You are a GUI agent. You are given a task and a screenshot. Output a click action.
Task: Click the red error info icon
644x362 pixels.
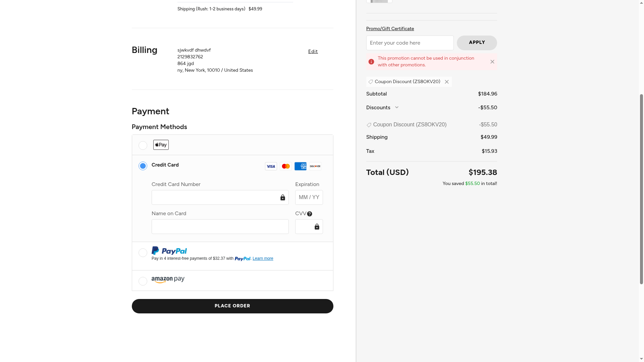pos(371,62)
